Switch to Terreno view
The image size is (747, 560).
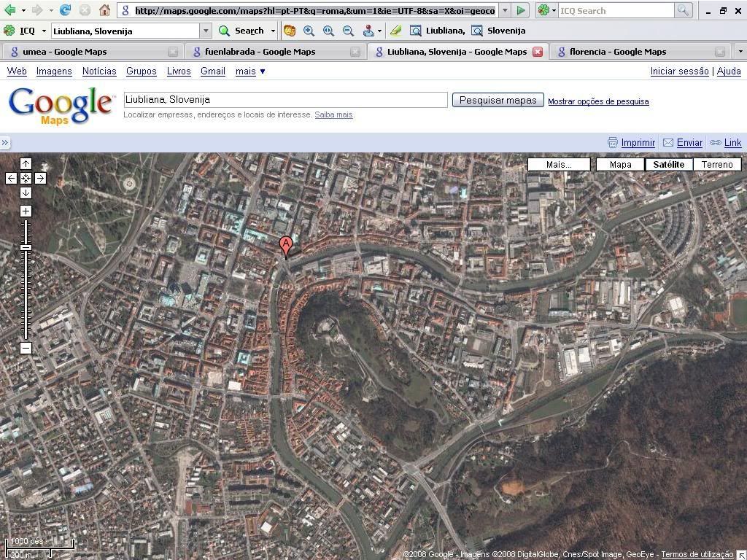coord(716,164)
